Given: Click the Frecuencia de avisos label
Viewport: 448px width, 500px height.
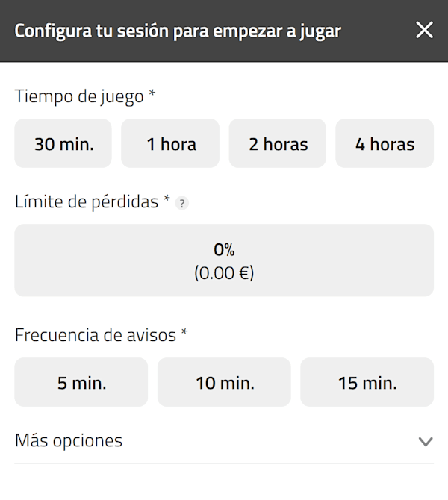Looking at the screenshot, I should (x=95, y=335).
